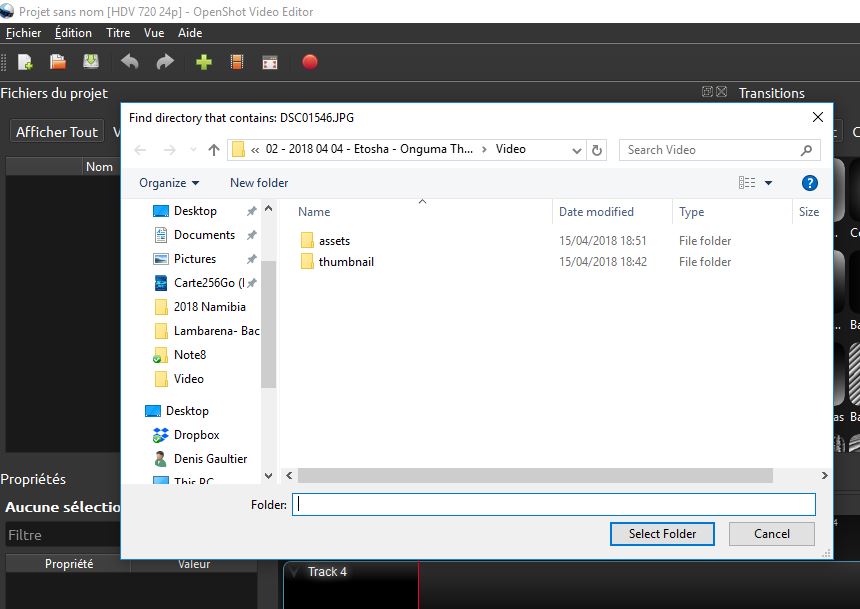860x609 pixels.
Task: Create a new project
Action: click(25, 61)
